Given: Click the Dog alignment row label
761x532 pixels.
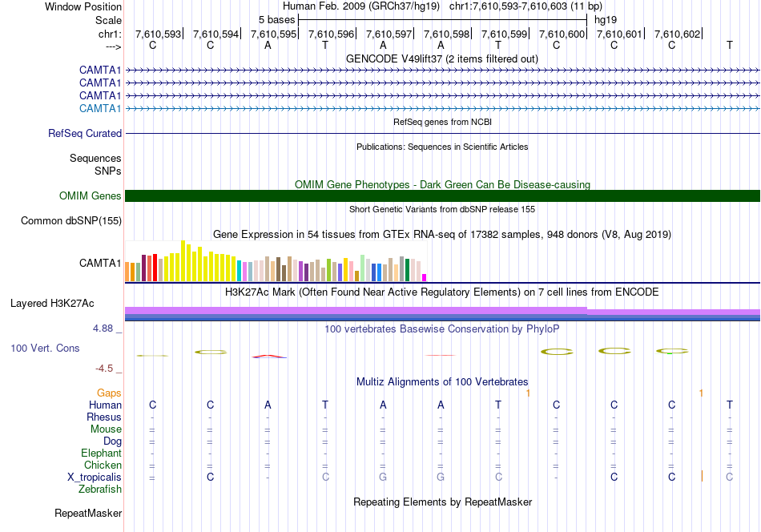Looking at the screenshot, I should tap(112, 441).
